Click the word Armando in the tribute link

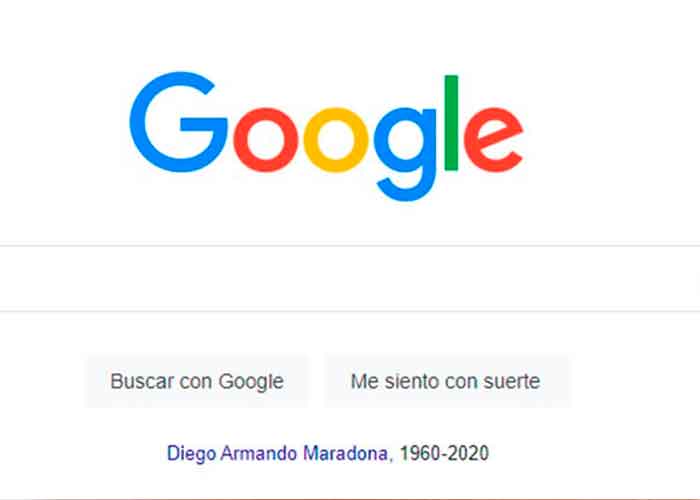coord(259,454)
